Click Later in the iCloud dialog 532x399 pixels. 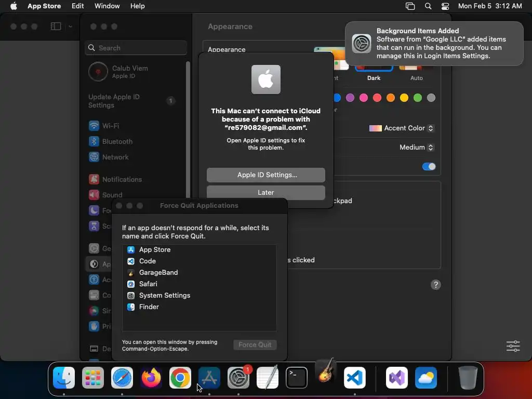(265, 192)
